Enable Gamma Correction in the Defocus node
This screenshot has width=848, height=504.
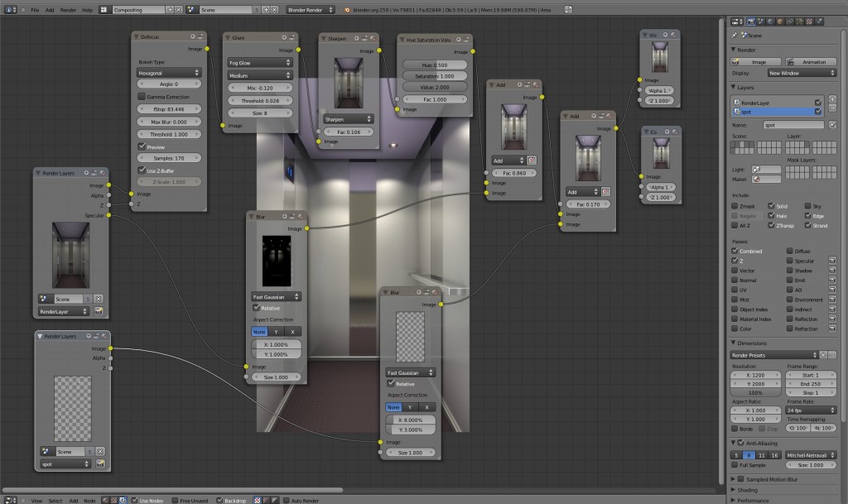tap(142, 96)
